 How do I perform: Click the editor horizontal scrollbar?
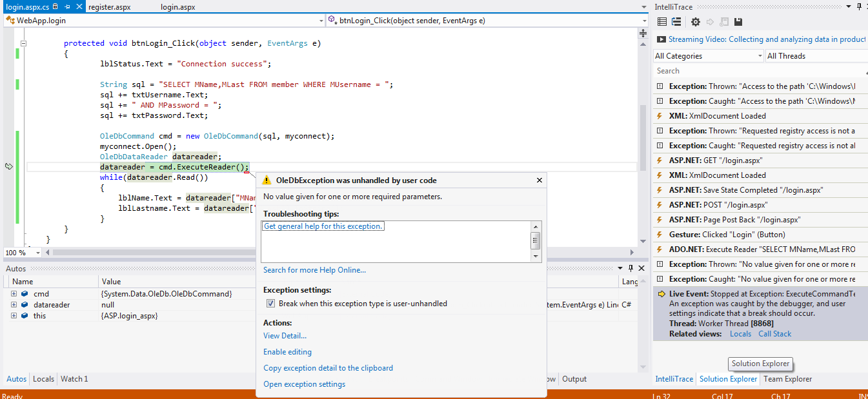(x=341, y=253)
